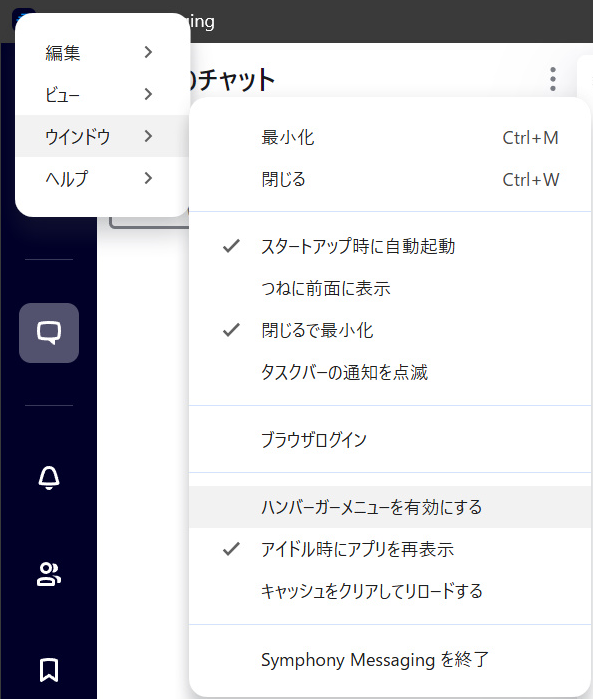Open the chat icon in sidebar
593x699 pixels.
(x=49, y=333)
